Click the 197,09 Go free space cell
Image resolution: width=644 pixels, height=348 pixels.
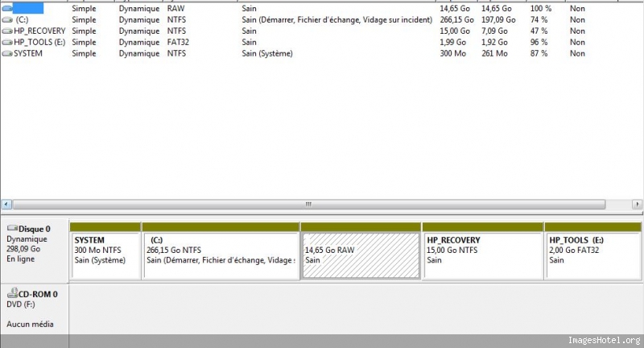[498, 19]
